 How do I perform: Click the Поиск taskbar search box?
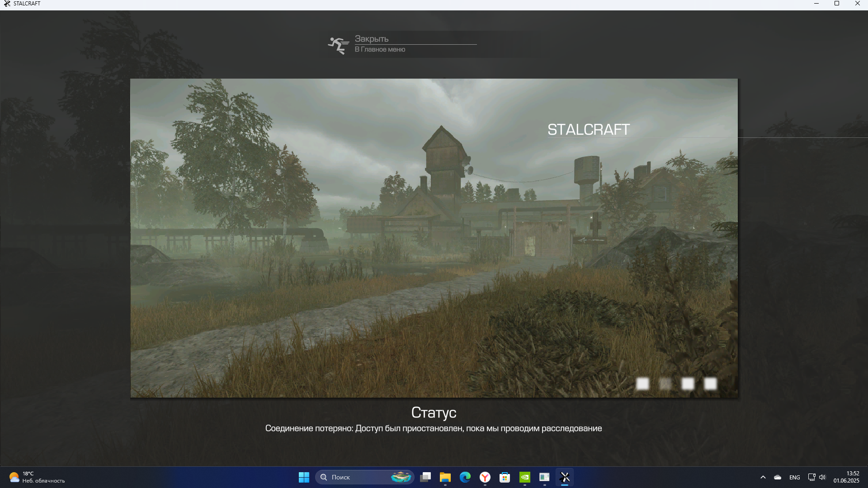click(x=364, y=477)
